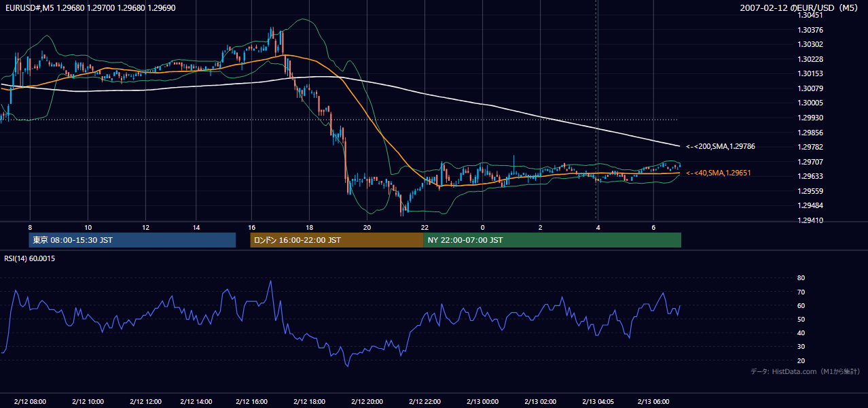Click bottom time label 2/12 12:00

[145, 401]
